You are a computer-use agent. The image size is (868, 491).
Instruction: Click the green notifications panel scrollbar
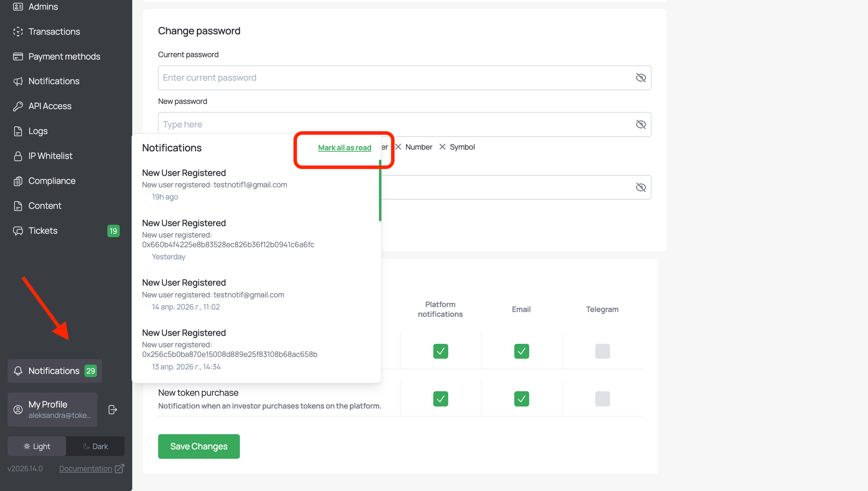coord(380,191)
